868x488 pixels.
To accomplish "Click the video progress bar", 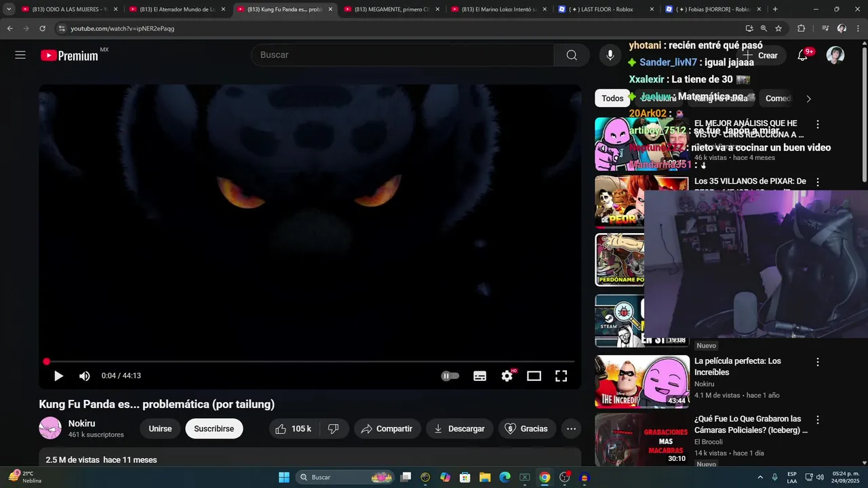I will coord(310,362).
